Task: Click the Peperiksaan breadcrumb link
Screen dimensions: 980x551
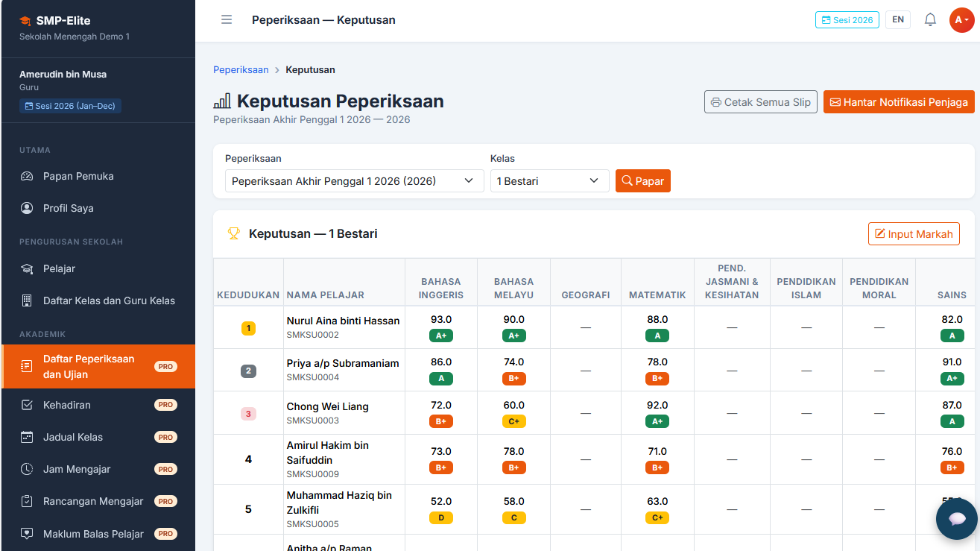Action: coord(241,70)
